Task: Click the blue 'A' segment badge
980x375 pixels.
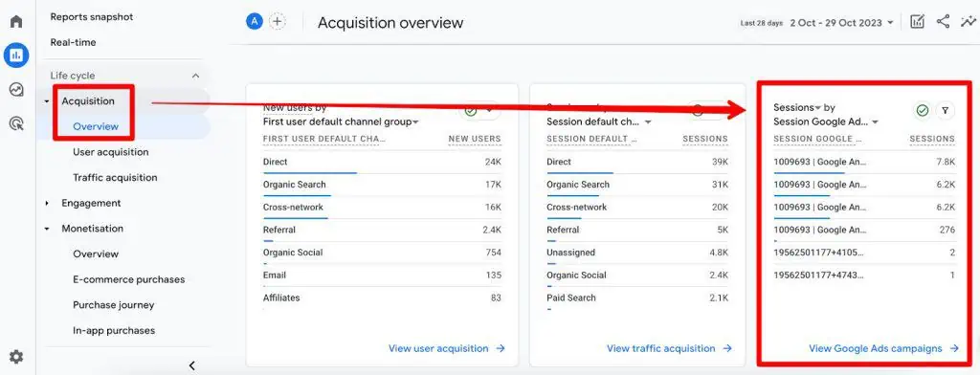Action: coord(254,21)
